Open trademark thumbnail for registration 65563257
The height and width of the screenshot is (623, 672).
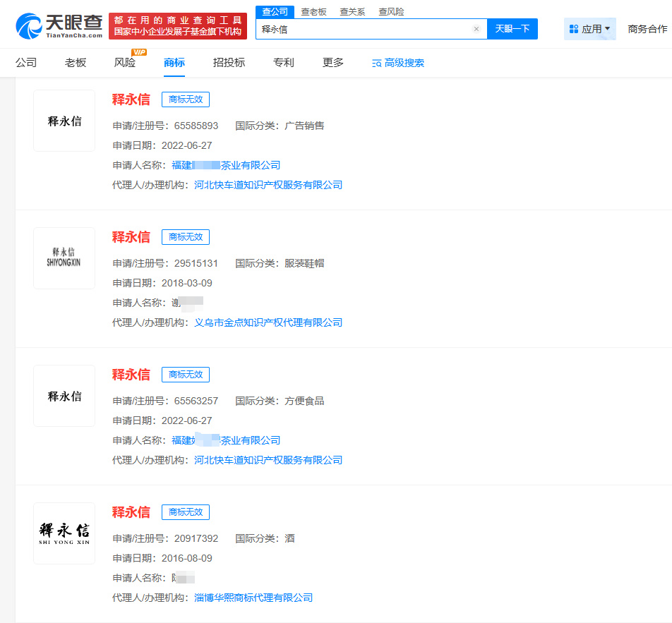pos(64,396)
